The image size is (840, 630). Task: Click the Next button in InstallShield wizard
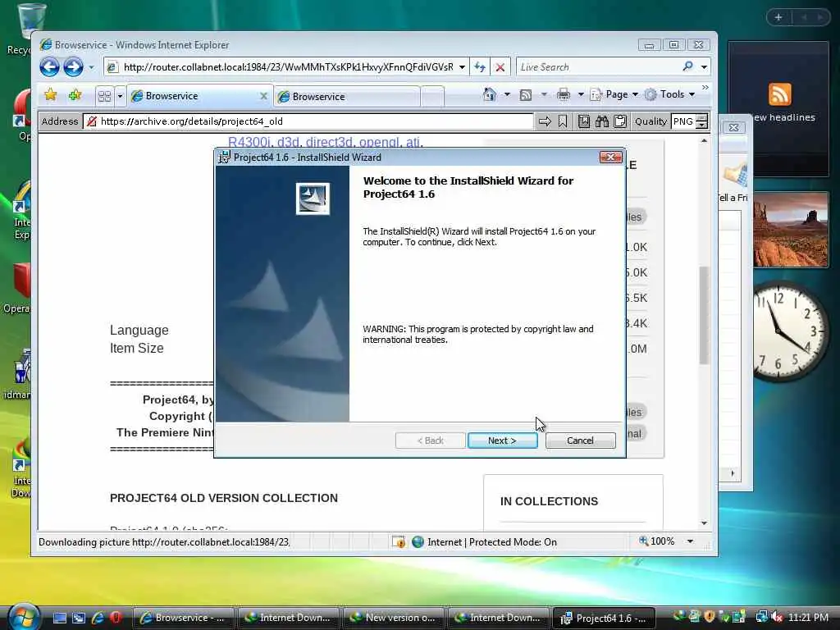point(502,441)
